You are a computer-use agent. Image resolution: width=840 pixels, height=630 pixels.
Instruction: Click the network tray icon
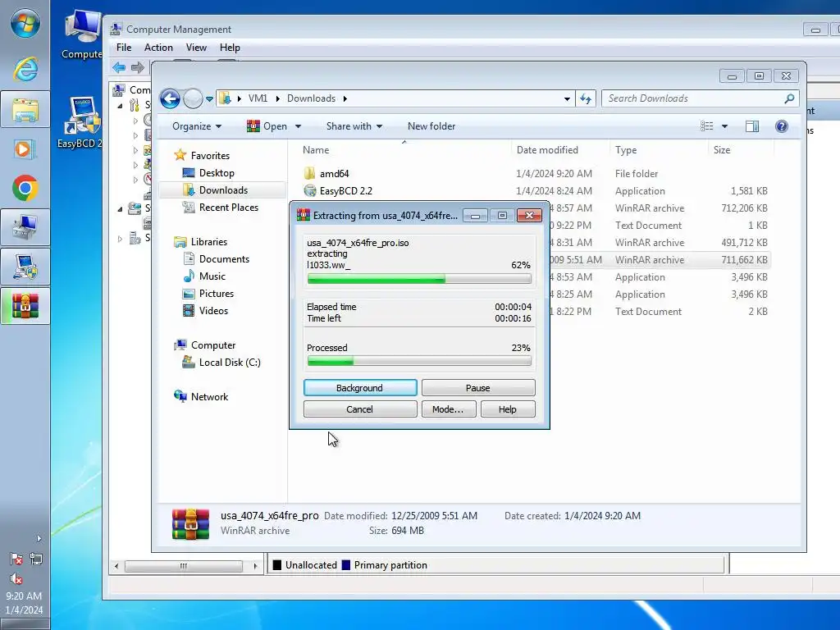(x=36, y=559)
